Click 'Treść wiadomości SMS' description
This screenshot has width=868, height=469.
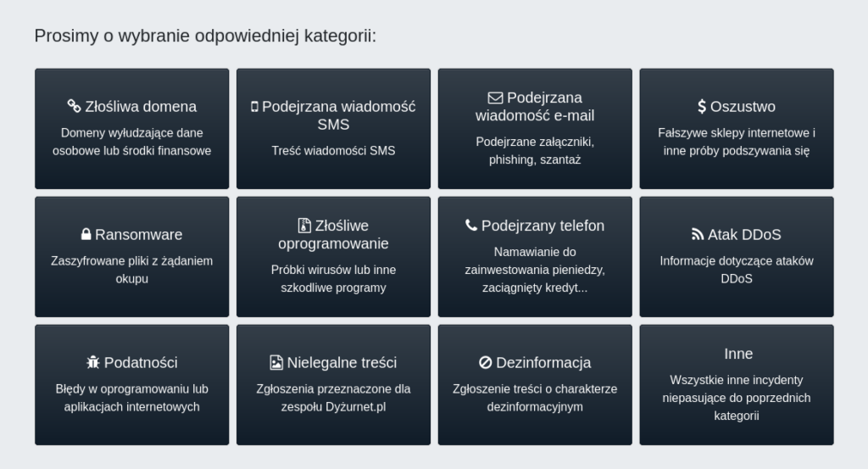tap(333, 151)
